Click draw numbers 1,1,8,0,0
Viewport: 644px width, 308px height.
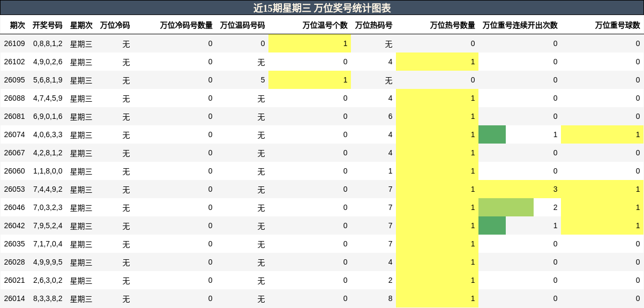point(48,171)
